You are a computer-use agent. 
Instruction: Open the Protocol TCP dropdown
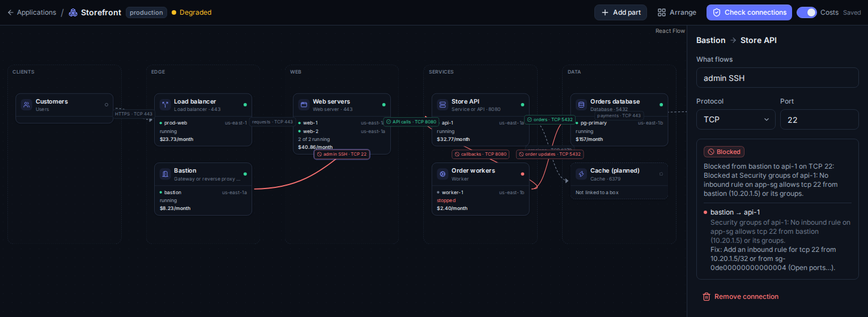click(736, 119)
